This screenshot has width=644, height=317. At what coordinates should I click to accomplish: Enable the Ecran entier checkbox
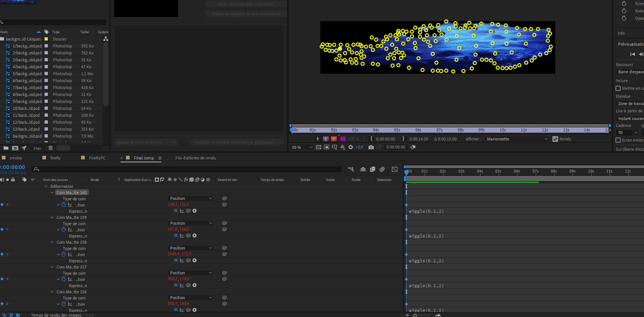click(618, 140)
